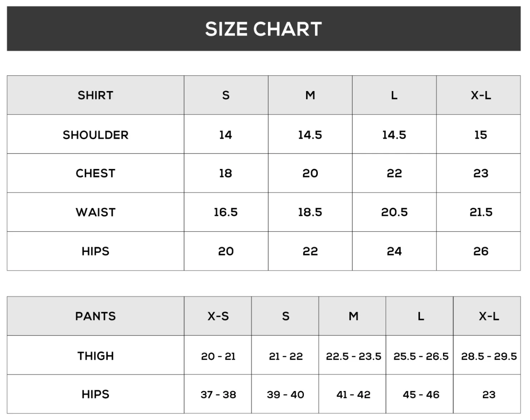
Task: Click the thigh range 20 - 21
Action: (218, 356)
